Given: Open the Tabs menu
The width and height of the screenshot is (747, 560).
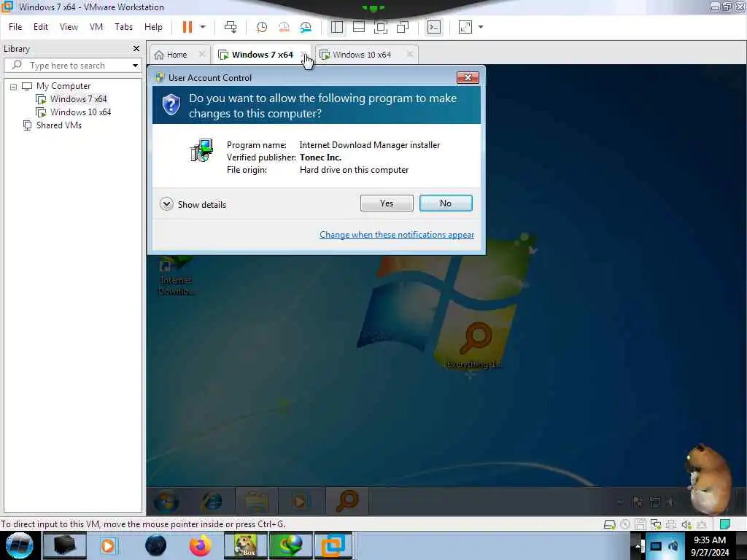Looking at the screenshot, I should (123, 27).
